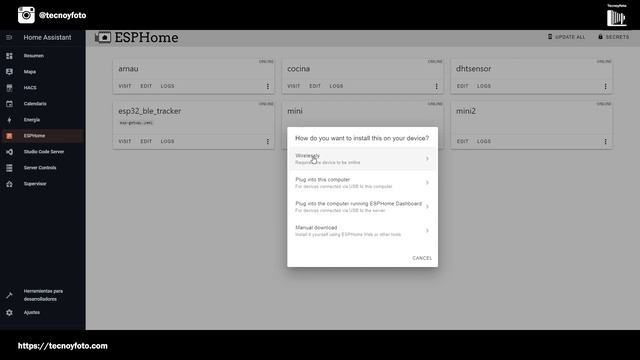Open the cocina card three-dot menu
Viewport: 640px width, 360px height.
tap(436, 86)
